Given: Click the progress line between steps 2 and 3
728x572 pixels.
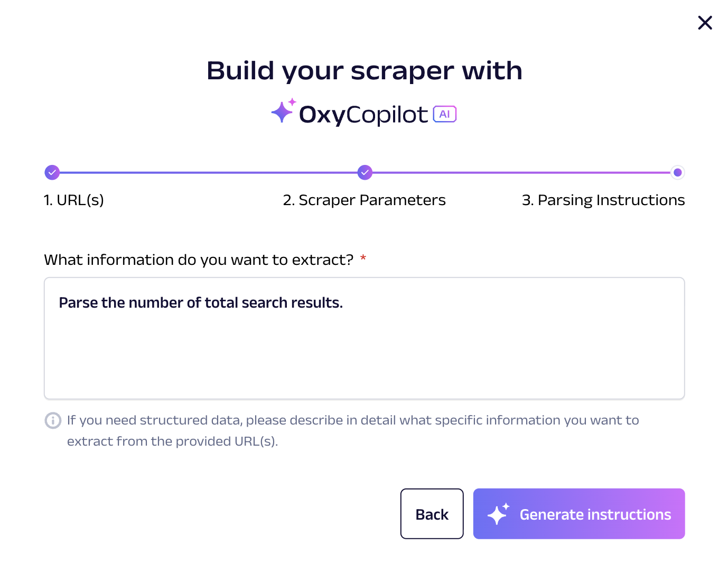Looking at the screenshot, I should (x=521, y=172).
